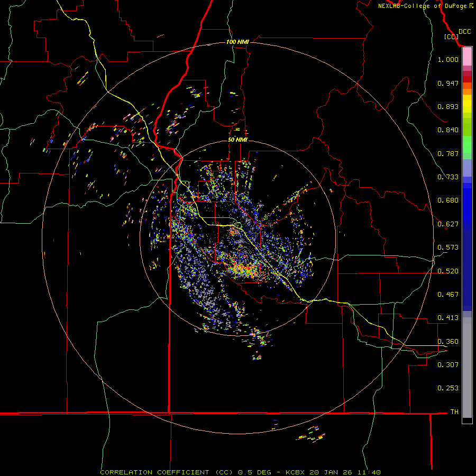Image resolution: width=476 pixels, height=476 pixels.
Task: Click the 0.5 DEG elevation text
Action: 255,472
